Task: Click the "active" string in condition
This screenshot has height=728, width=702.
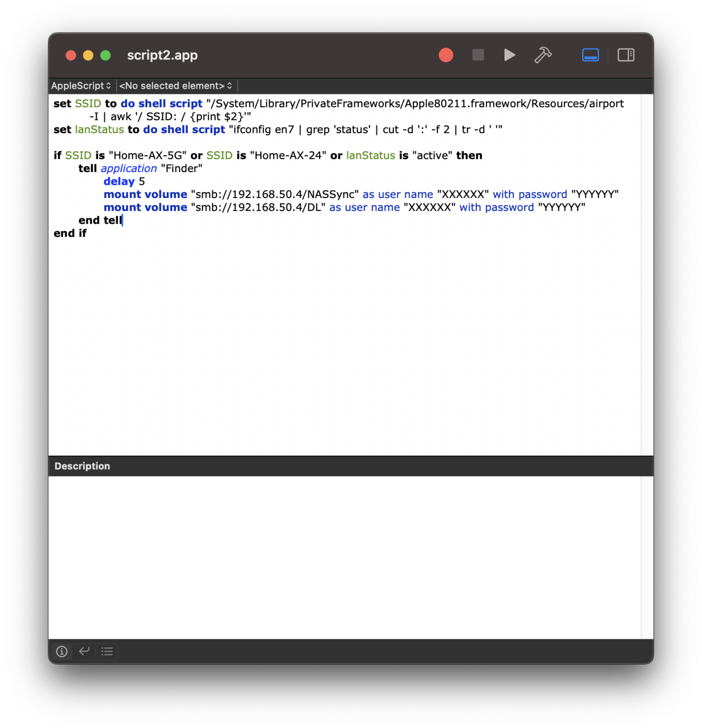Action: tap(432, 155)
